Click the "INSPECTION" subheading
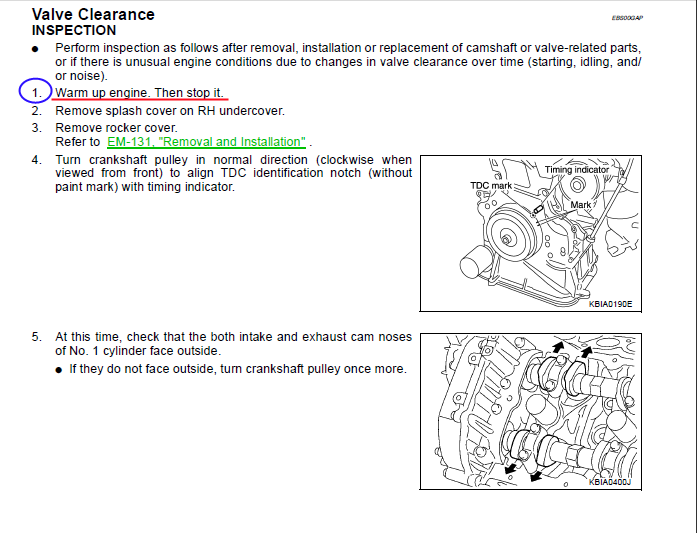 (74, 30)
